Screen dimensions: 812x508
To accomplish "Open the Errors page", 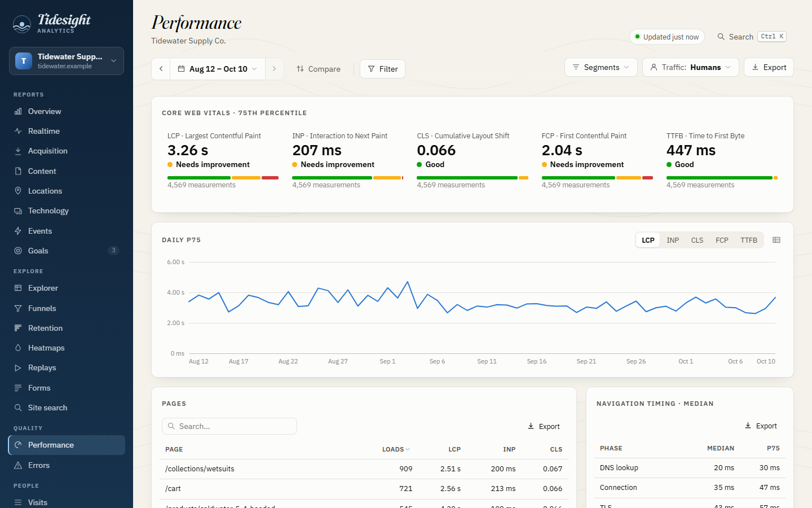I will point(67,465).
